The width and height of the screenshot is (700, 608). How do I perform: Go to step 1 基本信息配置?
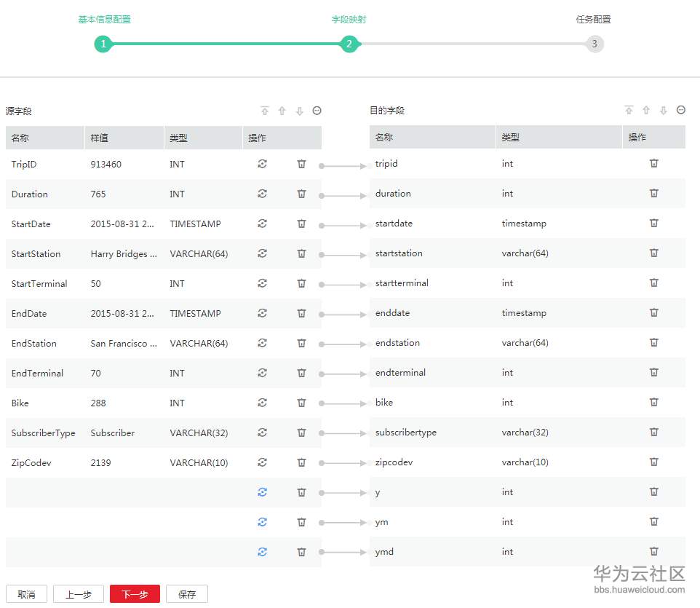[103, 44]
